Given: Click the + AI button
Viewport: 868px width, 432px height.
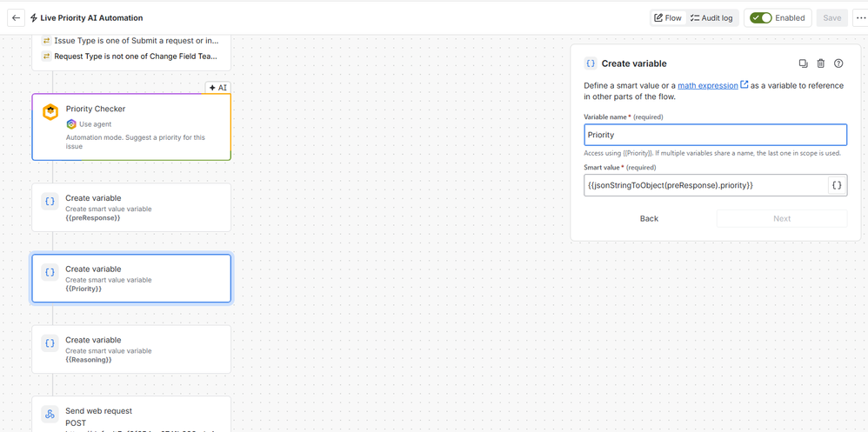Looking at the screenshot, I should pyautogui.click(x=217, y=88).
